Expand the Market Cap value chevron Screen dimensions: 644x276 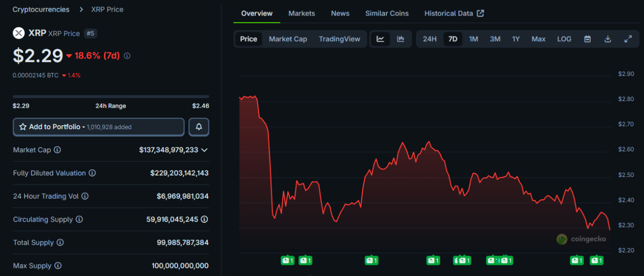click(x=204, y=150)
